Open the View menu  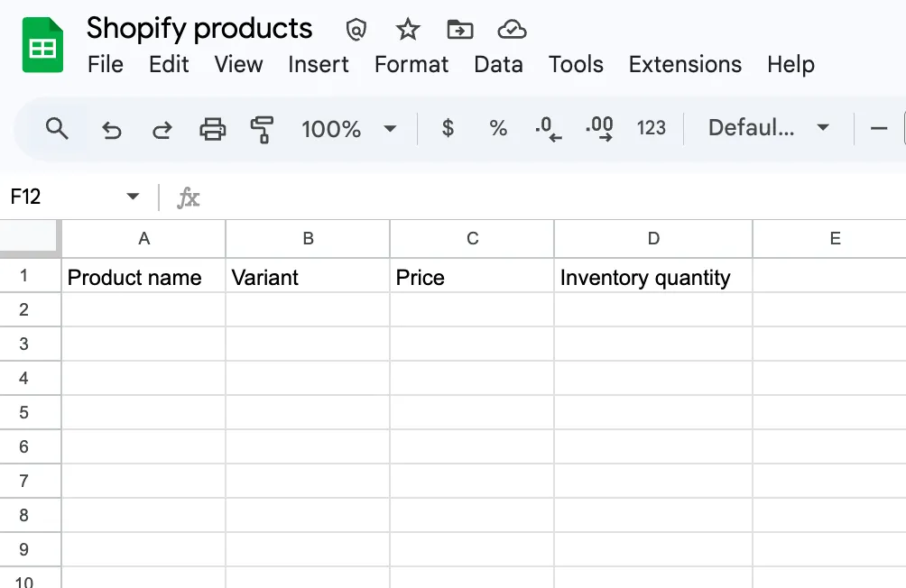(x=238, y=64)
